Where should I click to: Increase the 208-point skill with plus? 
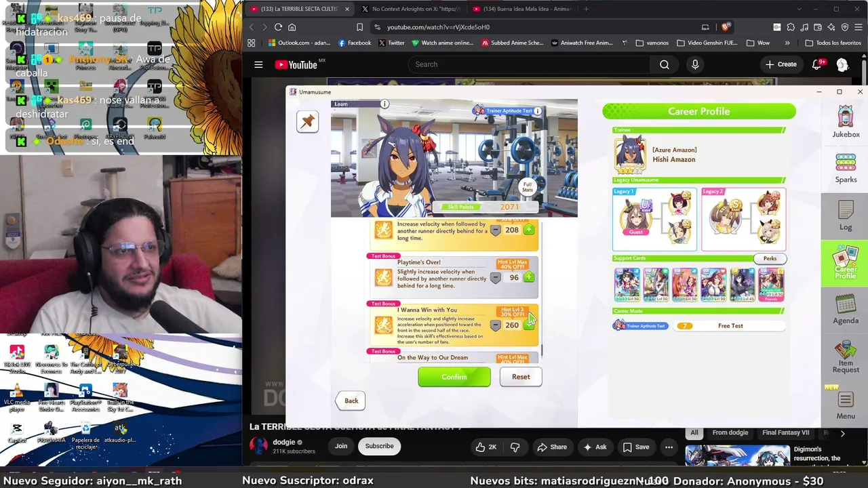pyautogui.click(x=529, y=230)
